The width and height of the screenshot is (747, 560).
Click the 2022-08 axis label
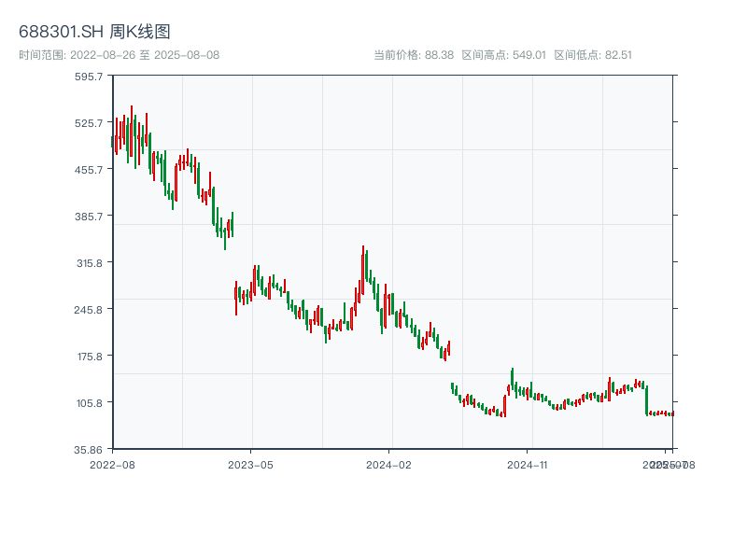[x=111, y=463]
